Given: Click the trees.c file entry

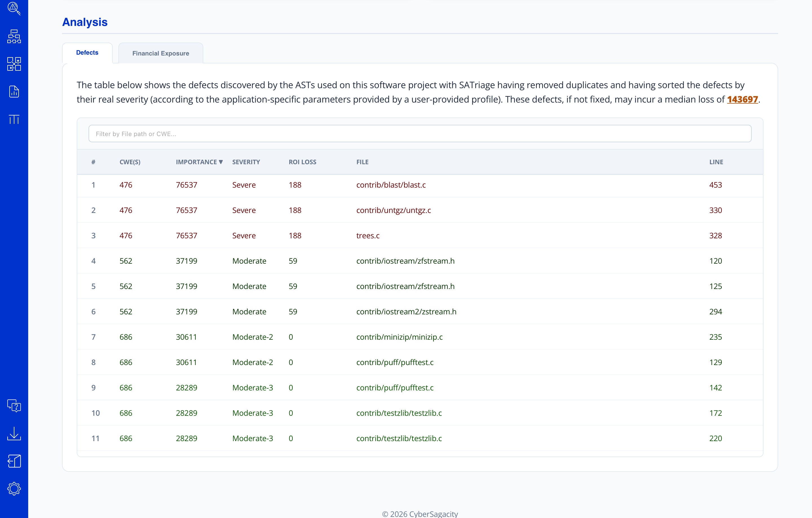Looking at the screenshot, I should click(368, 235).
